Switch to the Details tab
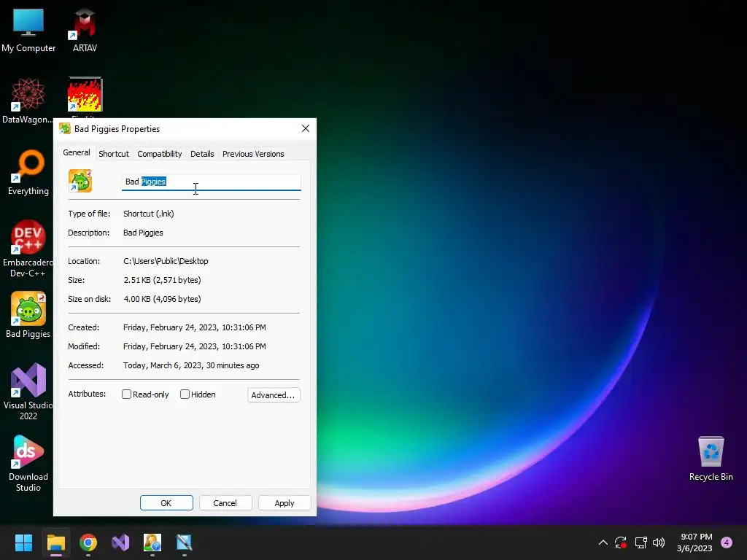Viewport: 747px width, 560px height. [x=202, y=154]
